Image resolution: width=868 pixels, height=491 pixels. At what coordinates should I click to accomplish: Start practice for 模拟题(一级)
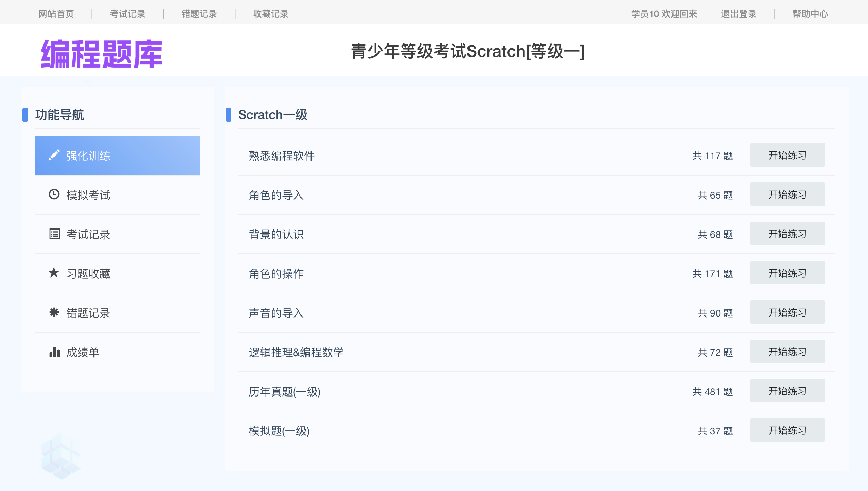(x=787, y=430)
